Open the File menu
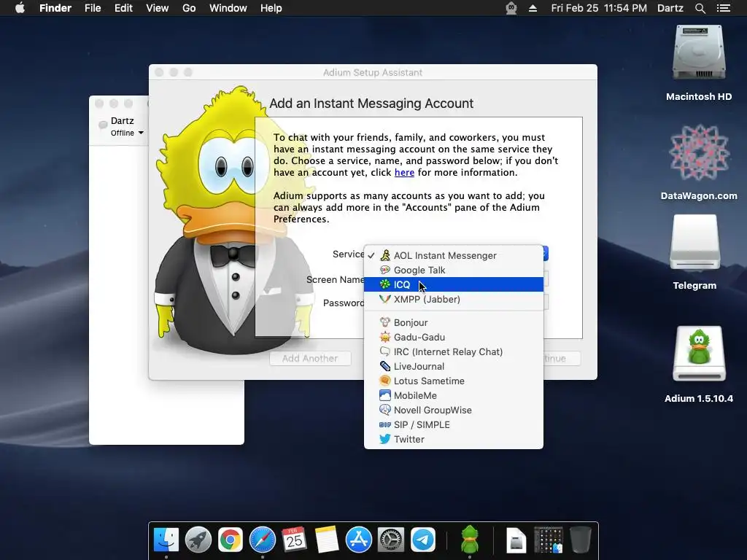 point(93,8)
